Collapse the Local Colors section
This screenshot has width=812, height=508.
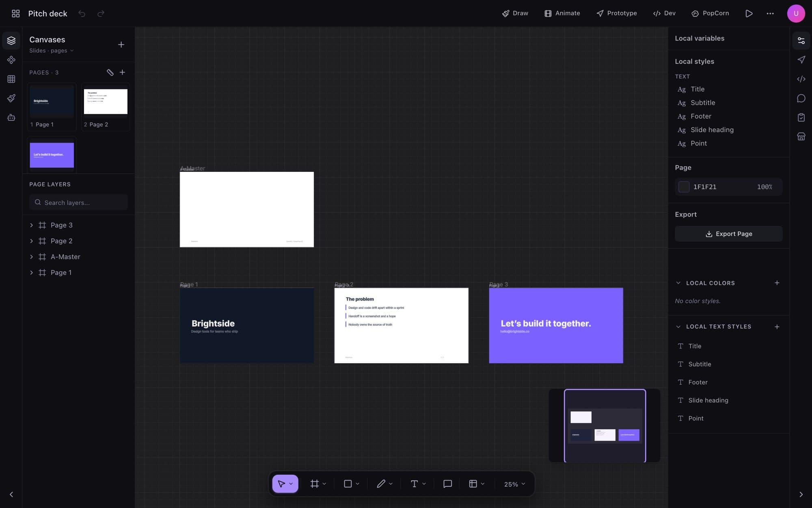click(x=678, y=283)
